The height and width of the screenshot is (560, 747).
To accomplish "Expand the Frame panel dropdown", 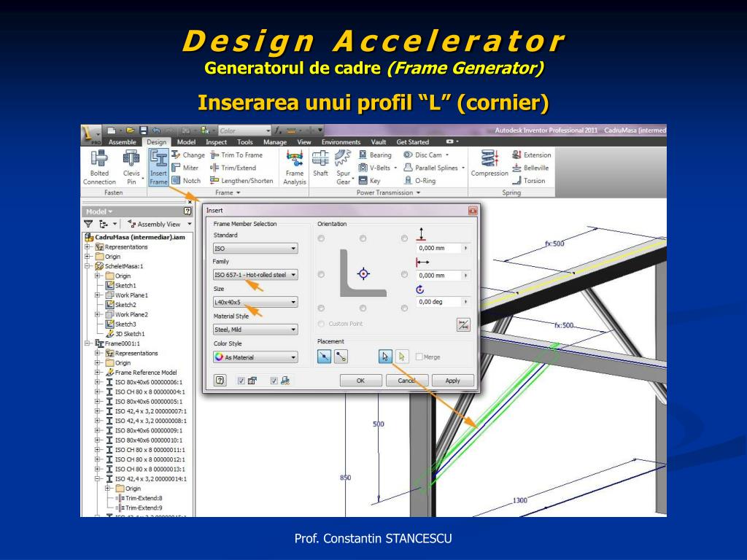I will click(228, 192).
